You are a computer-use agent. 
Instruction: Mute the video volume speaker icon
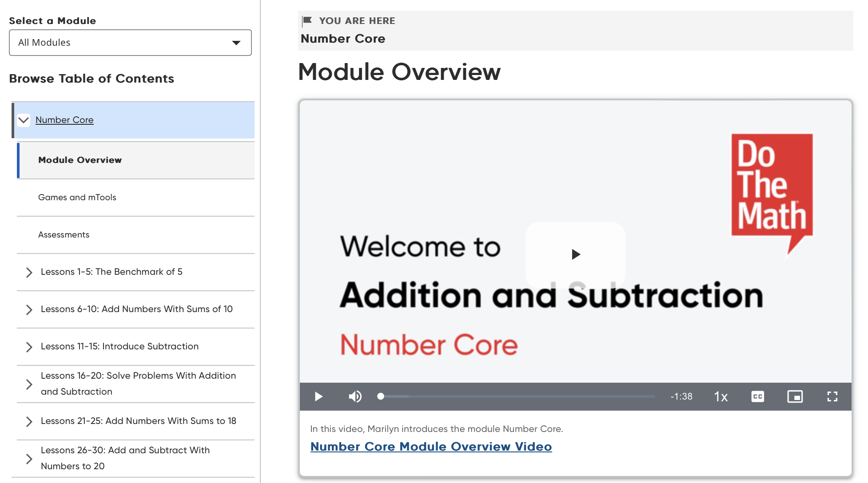[x=355, y=396]
